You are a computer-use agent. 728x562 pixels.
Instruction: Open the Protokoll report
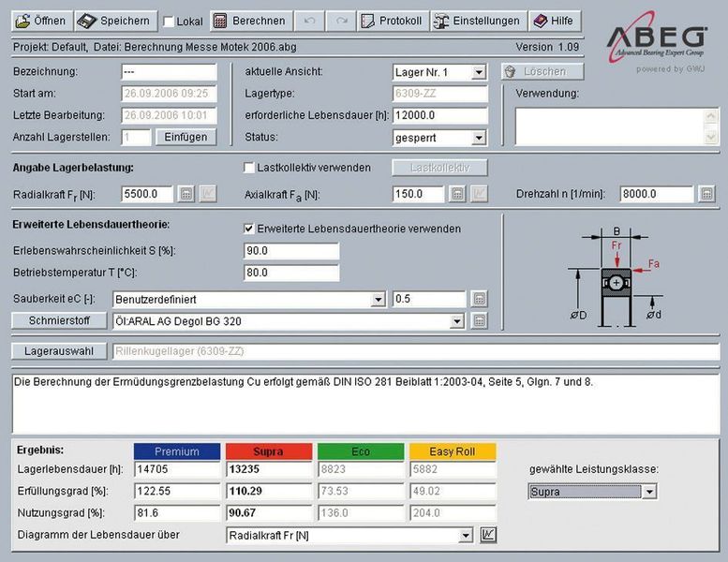click(393, 21)
